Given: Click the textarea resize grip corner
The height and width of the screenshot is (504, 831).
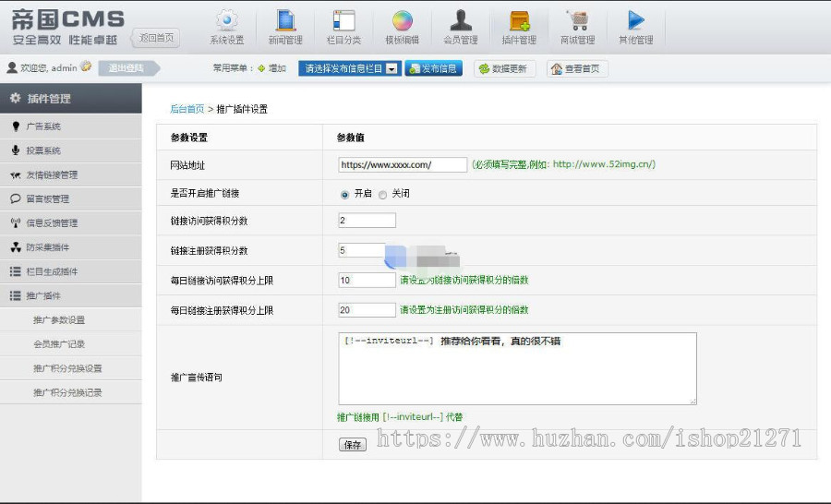Looking at the screenshot, I should pos(692,402).
